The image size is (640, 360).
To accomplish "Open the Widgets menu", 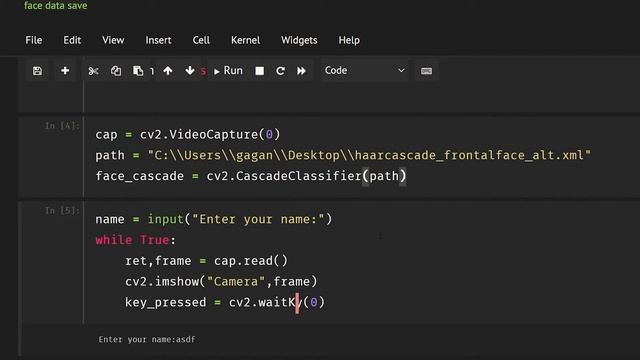I will coord(299,40).
